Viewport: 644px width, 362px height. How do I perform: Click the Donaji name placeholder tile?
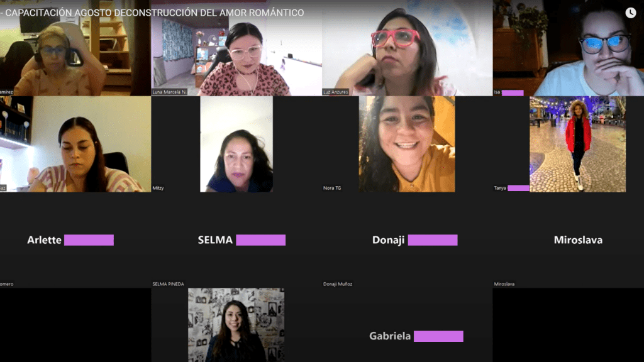408,240
